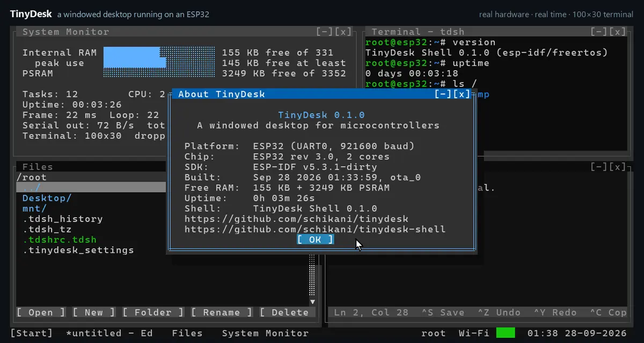
Task: Click the New button in Files
Action: click(x=94, y=312)
